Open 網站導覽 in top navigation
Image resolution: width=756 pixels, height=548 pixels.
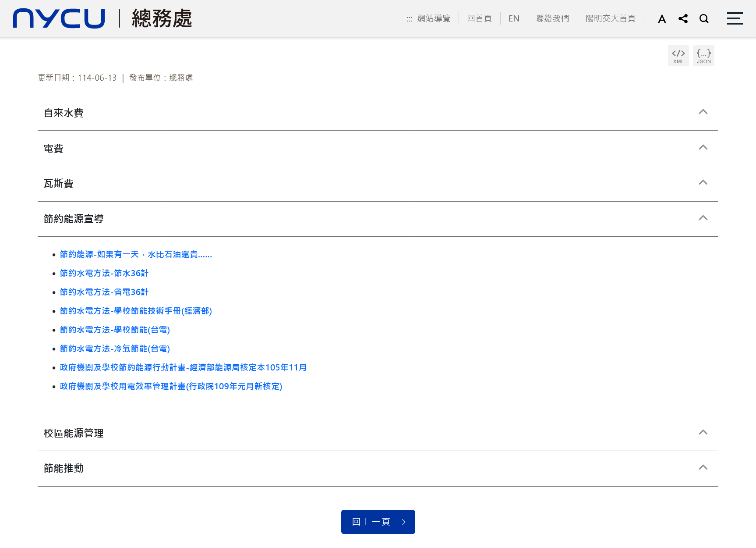(x=434, y=18)
